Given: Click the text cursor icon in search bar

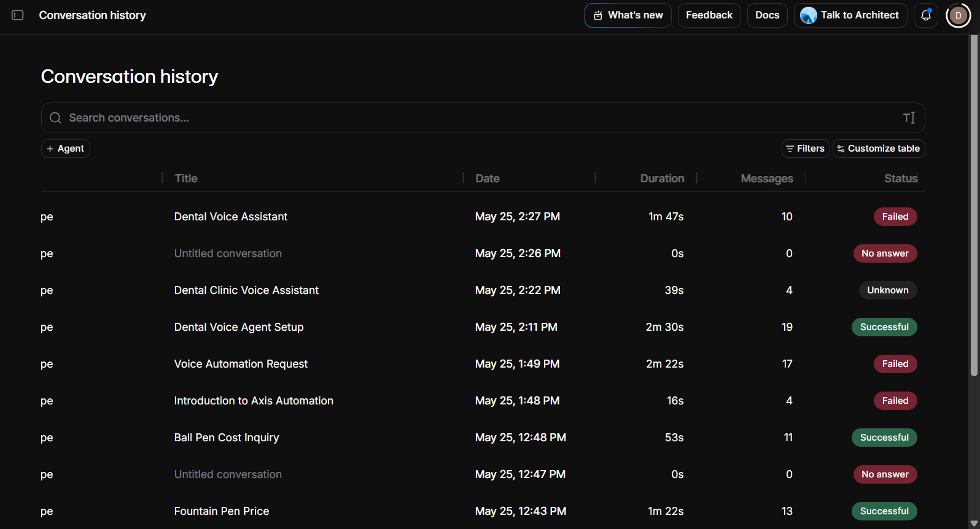Looking at the screenshot, I should (909, 118).
